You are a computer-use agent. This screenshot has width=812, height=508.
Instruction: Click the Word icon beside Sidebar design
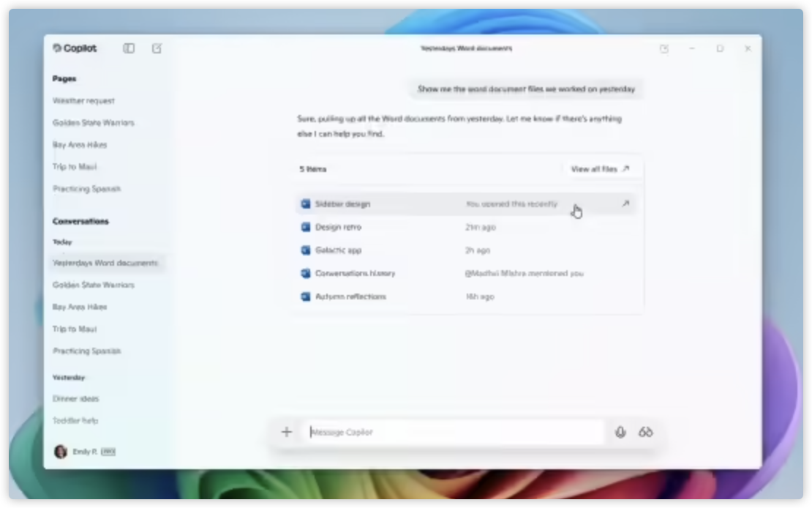[306, 203]
